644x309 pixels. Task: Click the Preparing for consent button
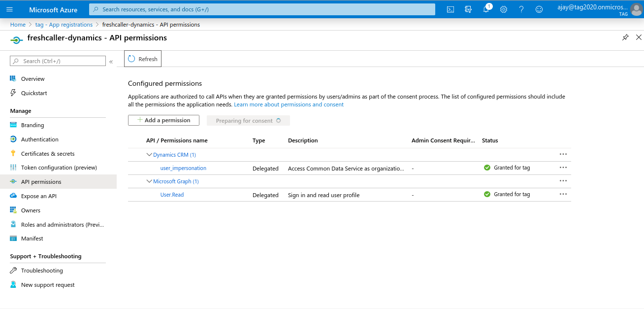click(x=248, y=121)
